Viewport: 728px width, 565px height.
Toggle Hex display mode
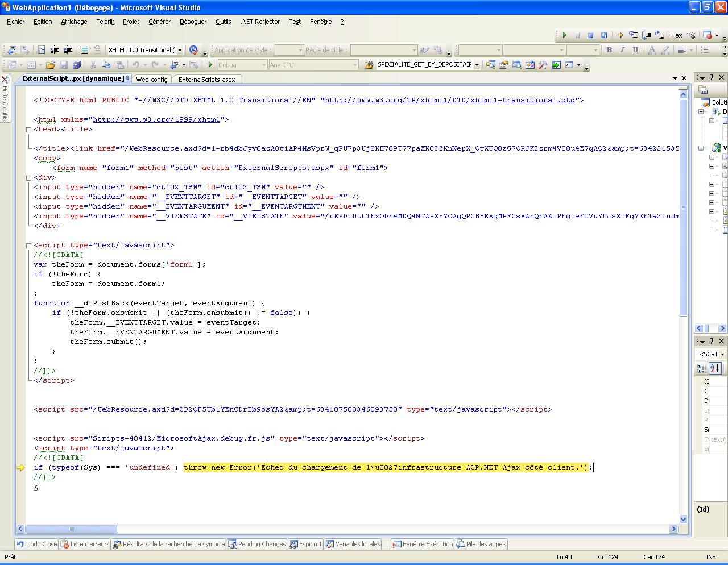(x=676, y=35)
